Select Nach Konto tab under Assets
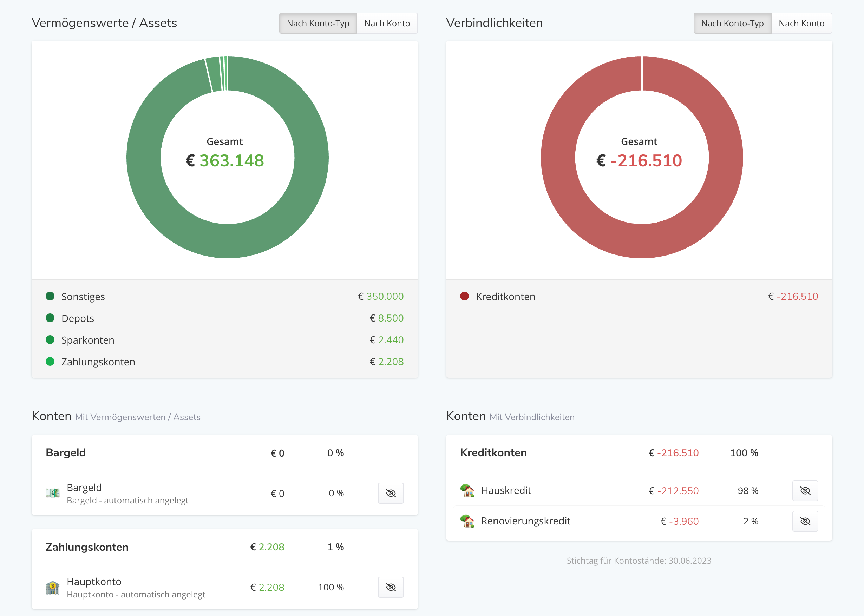Viewport: 864px width, 616px height. coord(387,24)
